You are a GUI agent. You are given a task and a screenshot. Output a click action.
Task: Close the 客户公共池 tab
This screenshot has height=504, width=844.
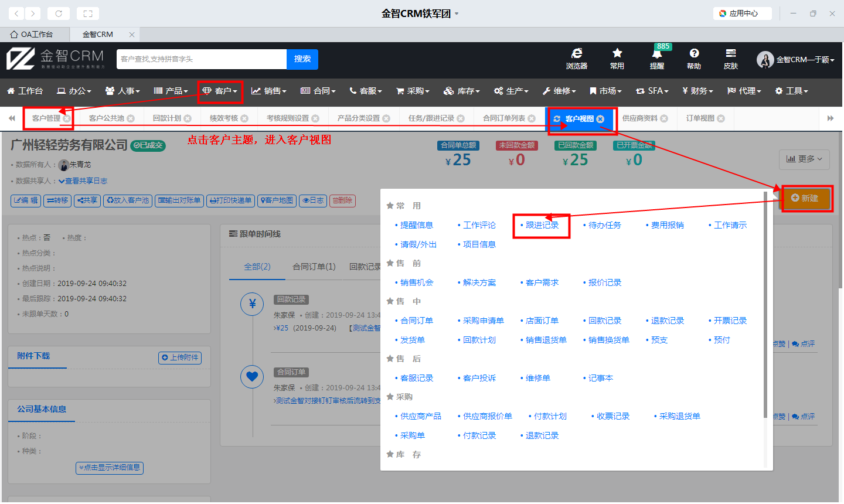tap(131, 118)
